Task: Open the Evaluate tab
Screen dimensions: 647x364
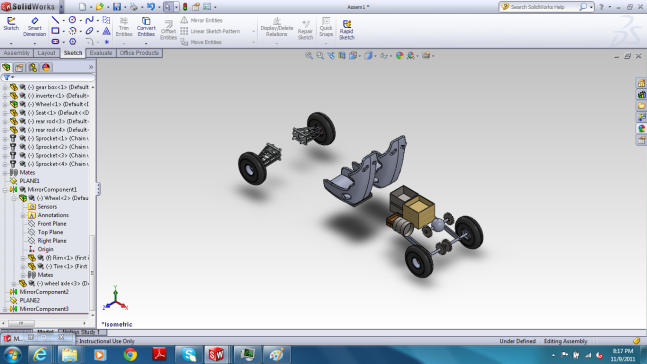Action: (x=101, y=53)
